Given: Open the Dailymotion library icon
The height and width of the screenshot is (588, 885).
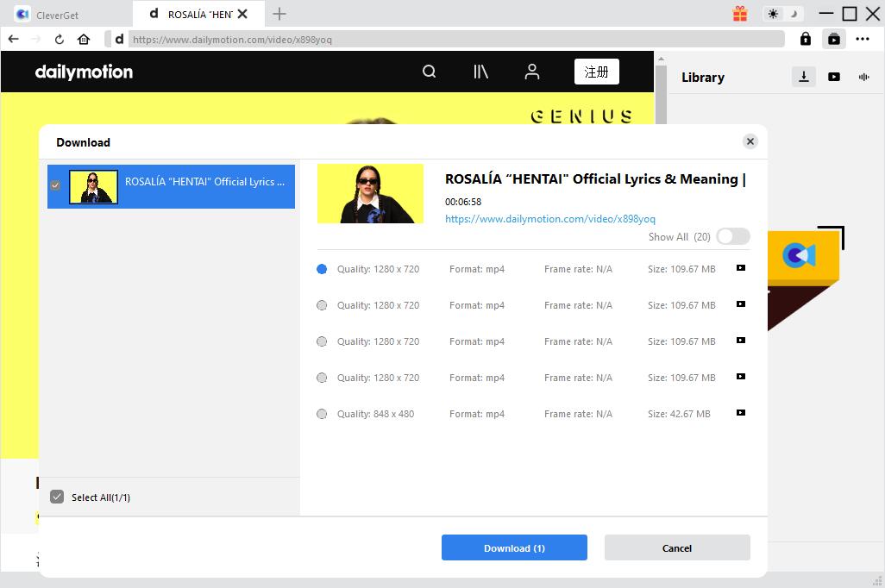Looking at the screenshot, I should click(x=480, y=72).
